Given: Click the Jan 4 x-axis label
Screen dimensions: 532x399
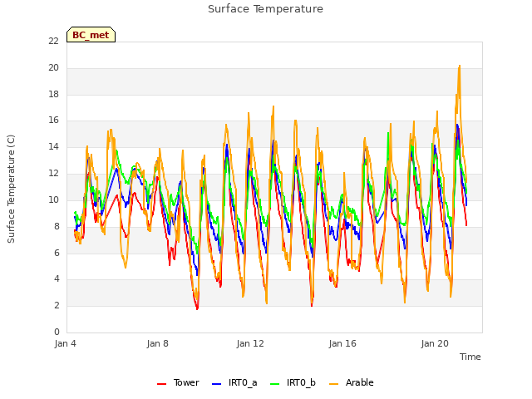Looking at the screenshot, I should point(65,343).
